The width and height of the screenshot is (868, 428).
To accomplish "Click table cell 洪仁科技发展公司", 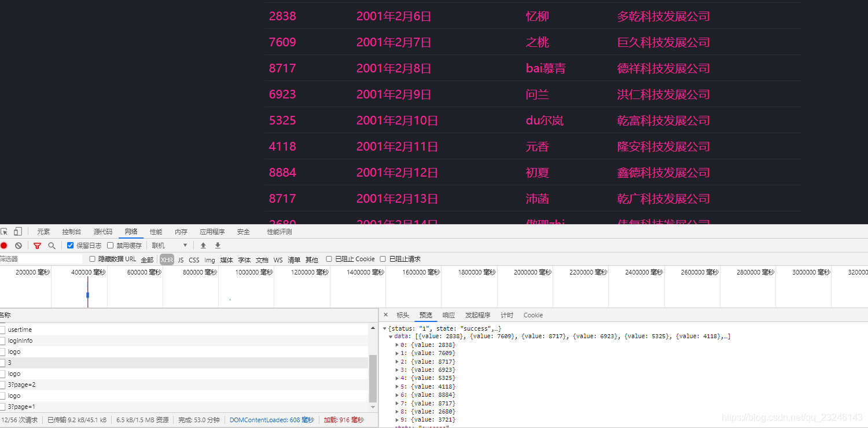I will 663,94.
